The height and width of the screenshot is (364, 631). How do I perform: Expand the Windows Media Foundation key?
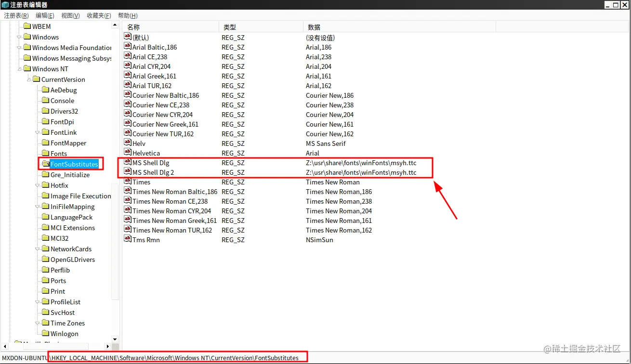point(20,48)
